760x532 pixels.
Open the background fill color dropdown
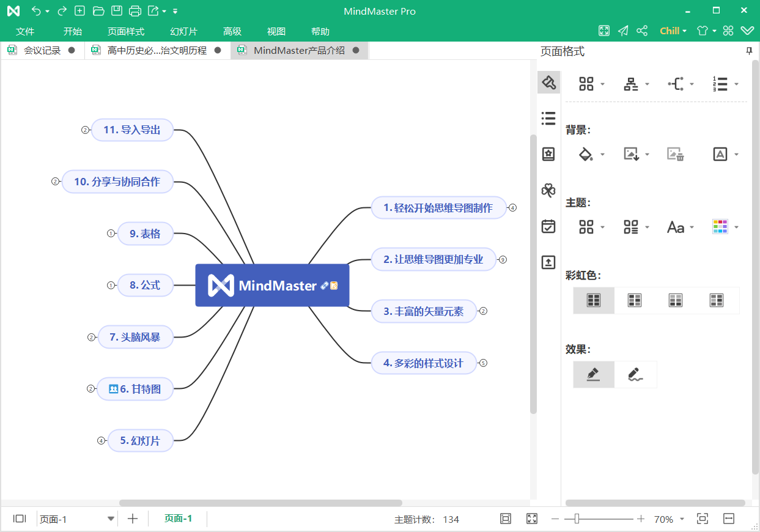(x=591, y=154)
